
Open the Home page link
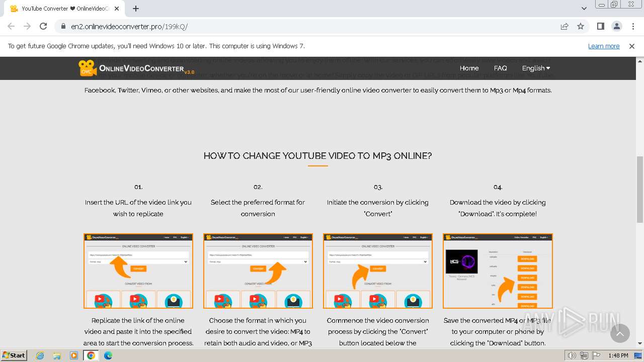click(469, 68)
